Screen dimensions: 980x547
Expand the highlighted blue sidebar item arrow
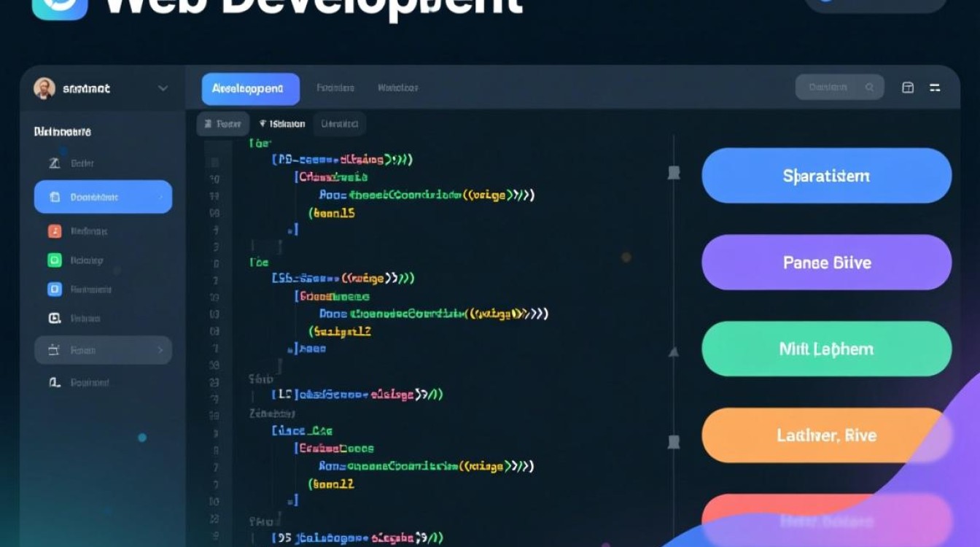(160, 197)
